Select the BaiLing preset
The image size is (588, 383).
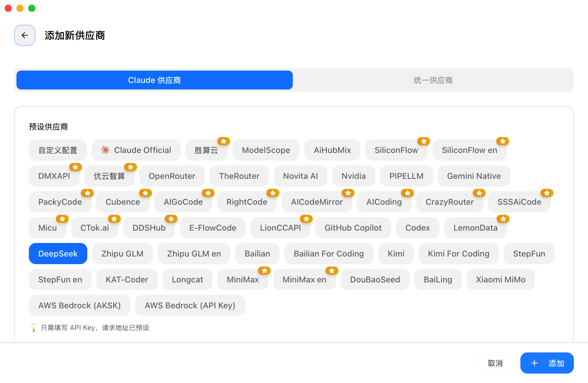438,279
